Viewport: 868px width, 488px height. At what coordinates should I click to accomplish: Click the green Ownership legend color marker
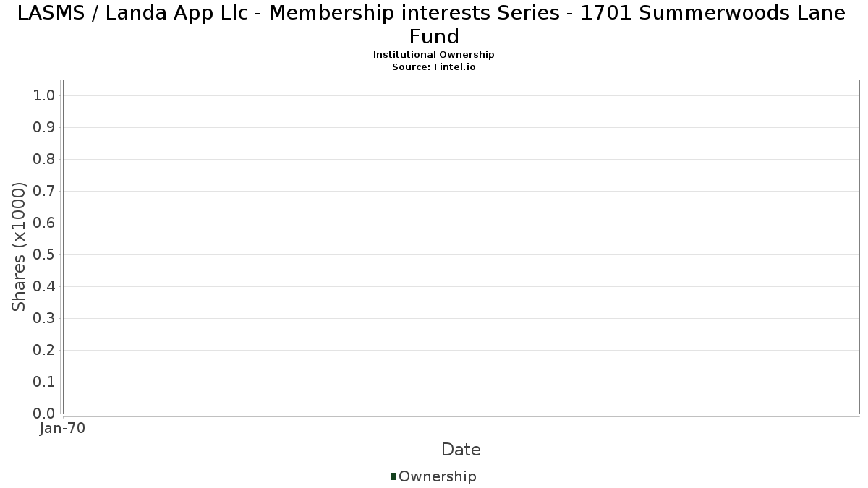tap(393, 476)
